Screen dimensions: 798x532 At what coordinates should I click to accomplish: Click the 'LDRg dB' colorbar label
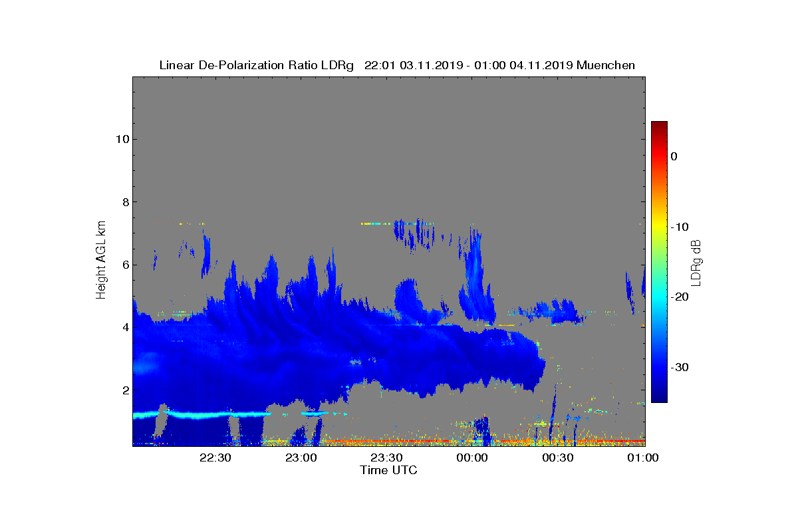pos(696,262)
